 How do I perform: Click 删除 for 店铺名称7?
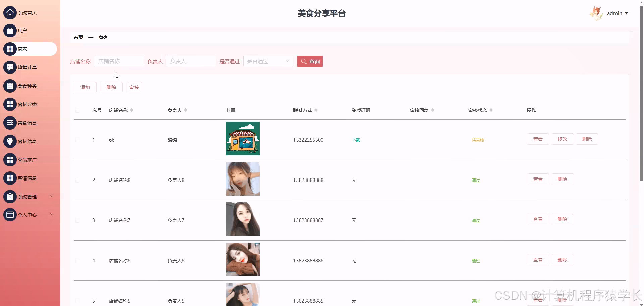pyautogui.click(x=562, y=219)
